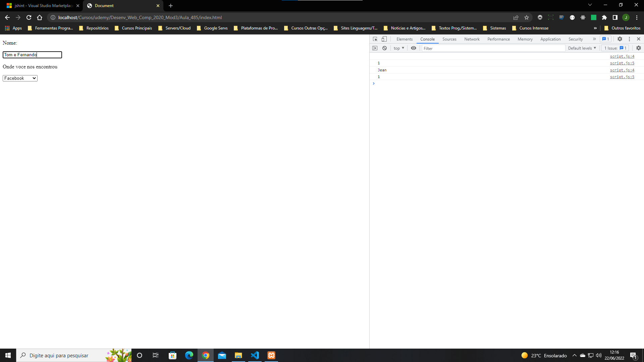Image resolution: width=644 pixels, height=362 pixels.
Task: Open script.js:4 link beside Jean
Action: tap(622, 70)
